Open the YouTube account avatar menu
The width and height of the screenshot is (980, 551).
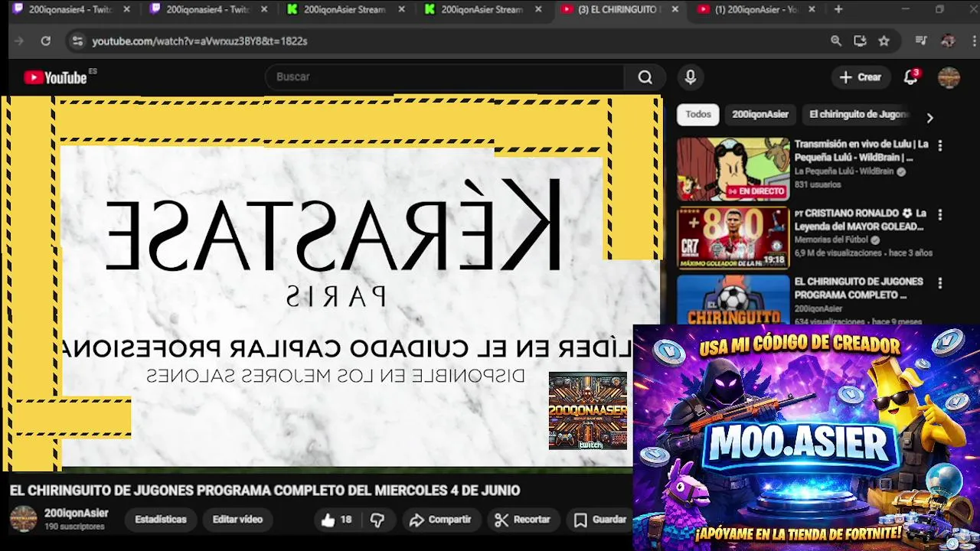tap(949, 77)
